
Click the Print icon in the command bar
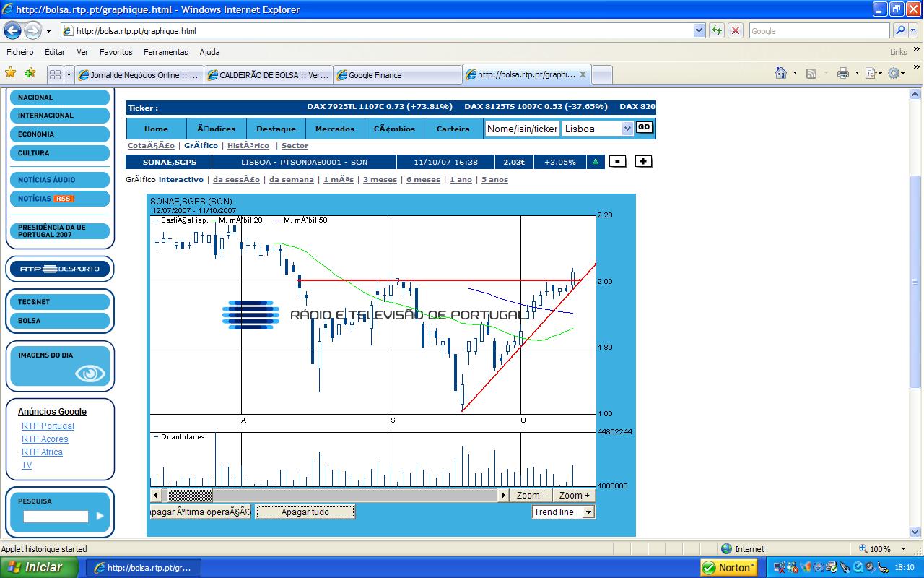click(x=842, y=73)
